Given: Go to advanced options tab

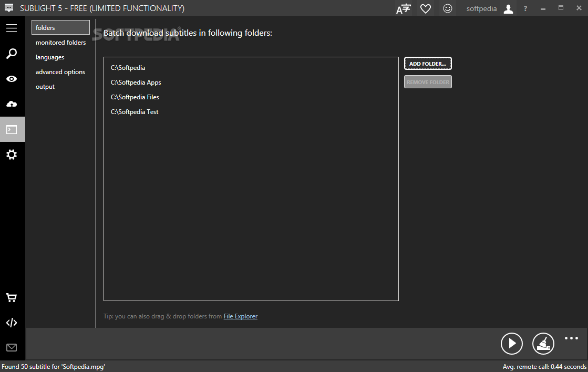Looking at the screenshot, I should coord(60,71).
